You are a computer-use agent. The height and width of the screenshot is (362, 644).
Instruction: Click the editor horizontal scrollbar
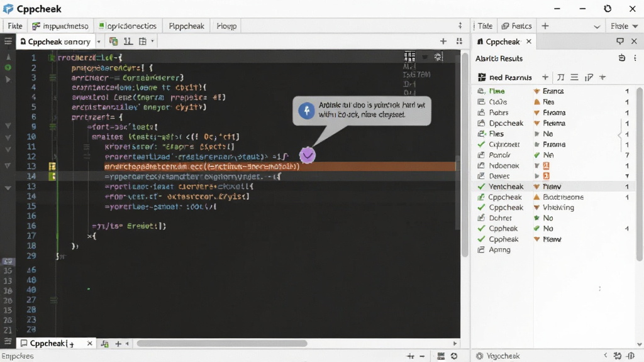pos(222,343)
